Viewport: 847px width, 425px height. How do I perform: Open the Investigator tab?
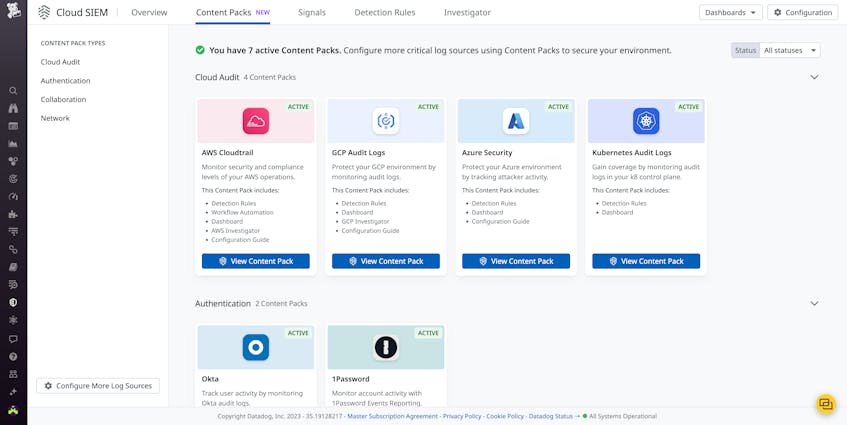(x=467, y=12)
